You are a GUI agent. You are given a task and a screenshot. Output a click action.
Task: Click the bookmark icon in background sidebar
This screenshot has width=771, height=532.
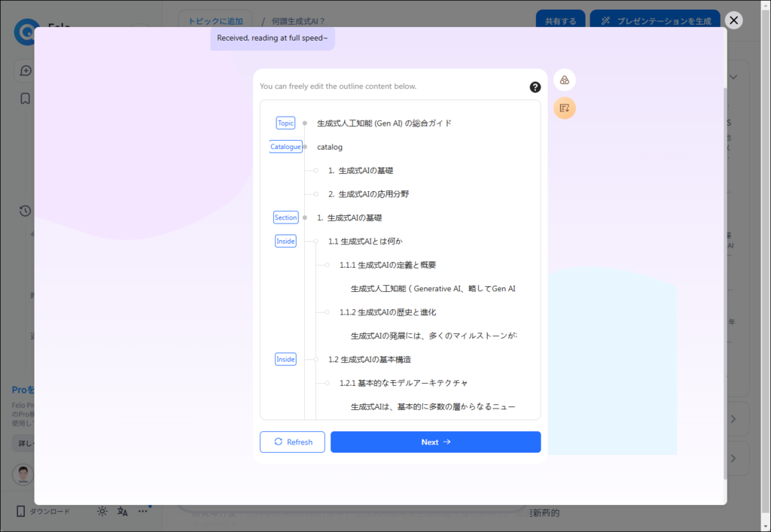click(25, 99)
